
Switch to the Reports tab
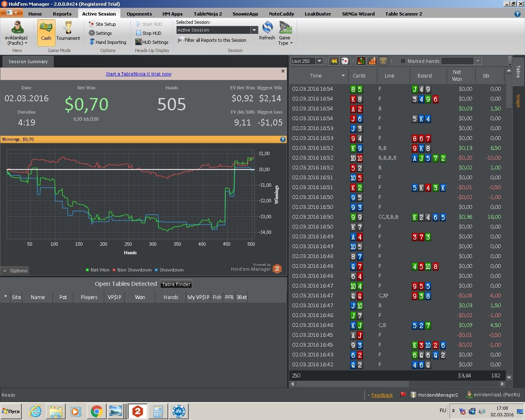[x=62, y=14]
